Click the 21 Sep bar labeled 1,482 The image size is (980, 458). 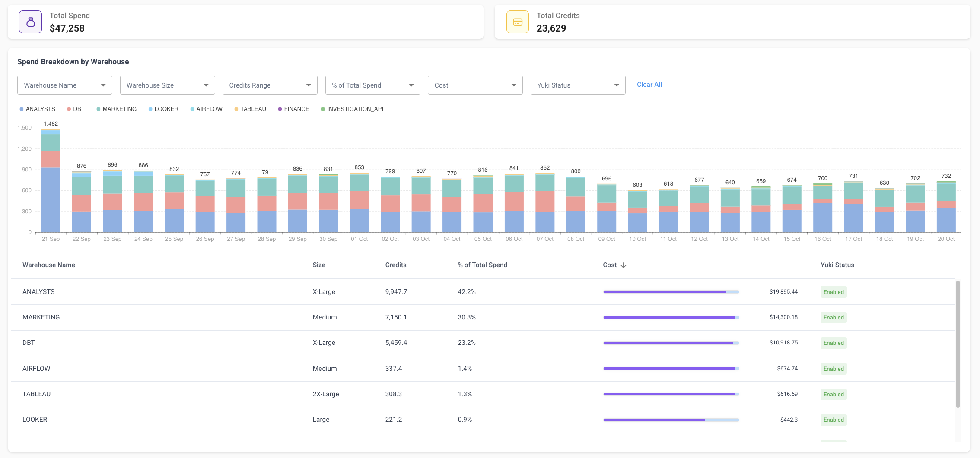[51, 180]
